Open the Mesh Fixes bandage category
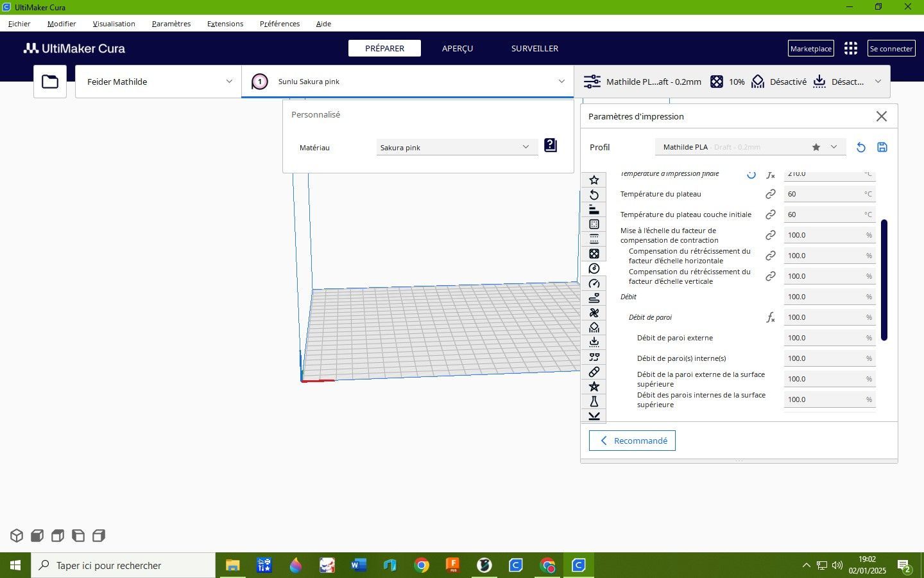Image resolution: width=924 pixels, height=578 pixels. coord(594,372)
